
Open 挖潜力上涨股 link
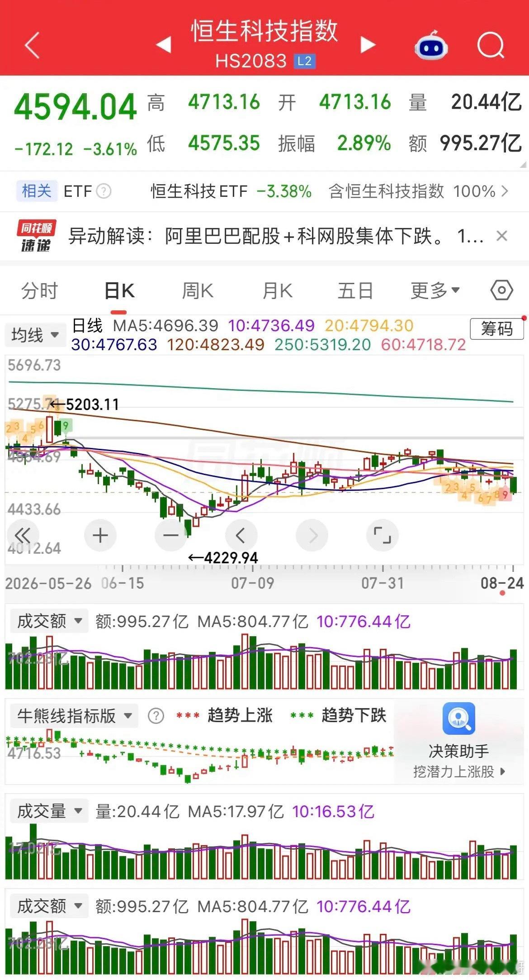458,771
